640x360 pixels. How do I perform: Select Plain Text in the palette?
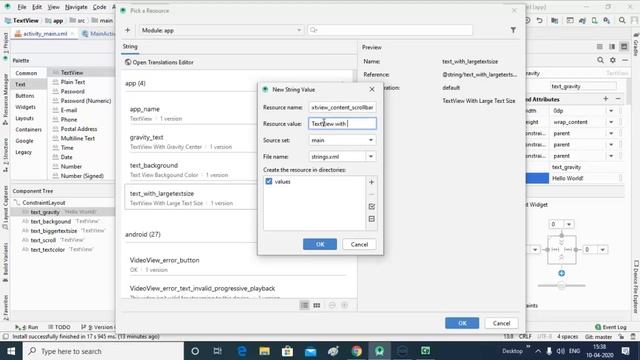coord(73,82)
